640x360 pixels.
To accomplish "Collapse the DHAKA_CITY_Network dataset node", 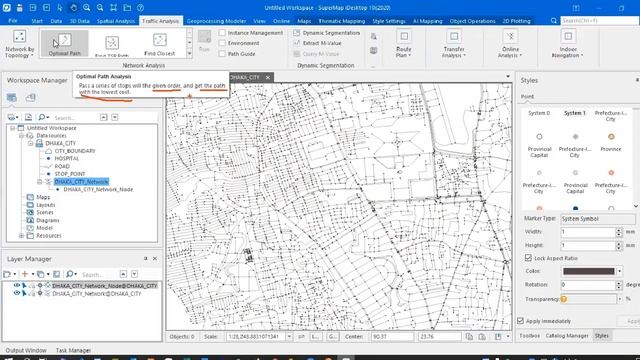I will (40, 182).
